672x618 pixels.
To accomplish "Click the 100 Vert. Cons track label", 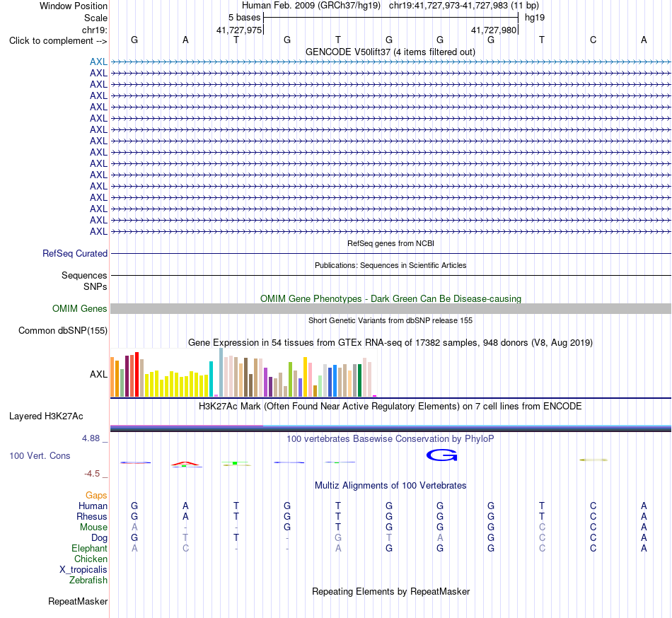I will point(40,455).
